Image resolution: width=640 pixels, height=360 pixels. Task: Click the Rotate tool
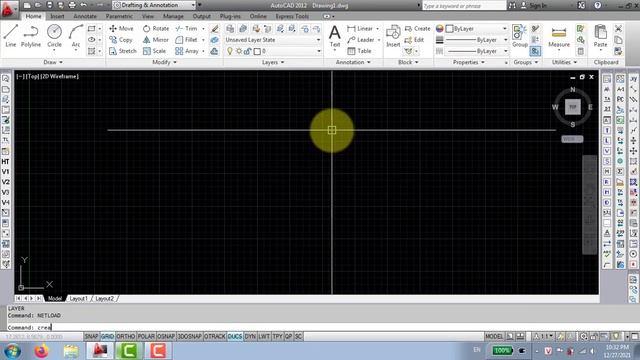coord(156,29)
